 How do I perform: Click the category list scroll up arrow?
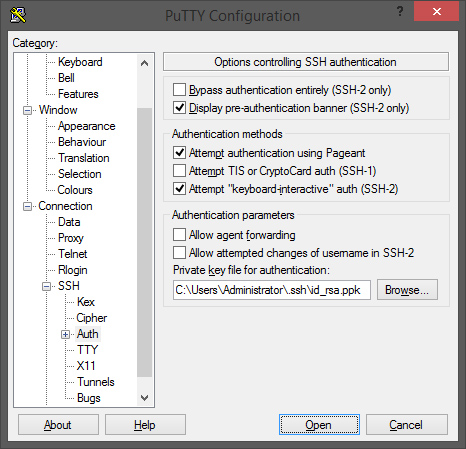point(144,63)
